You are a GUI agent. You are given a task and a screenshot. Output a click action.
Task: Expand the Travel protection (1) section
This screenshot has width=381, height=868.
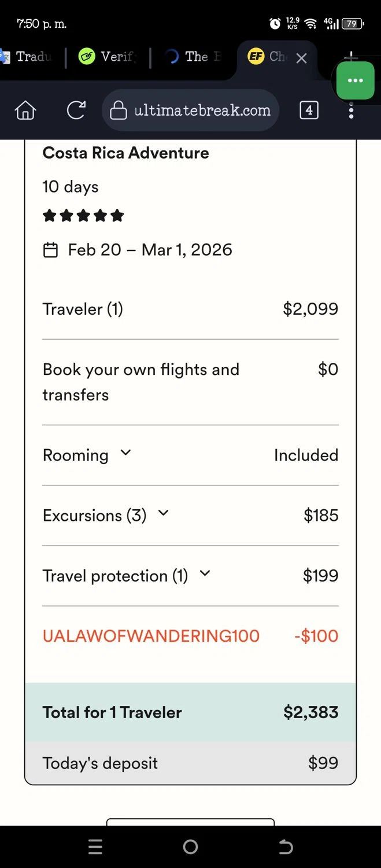205,573
